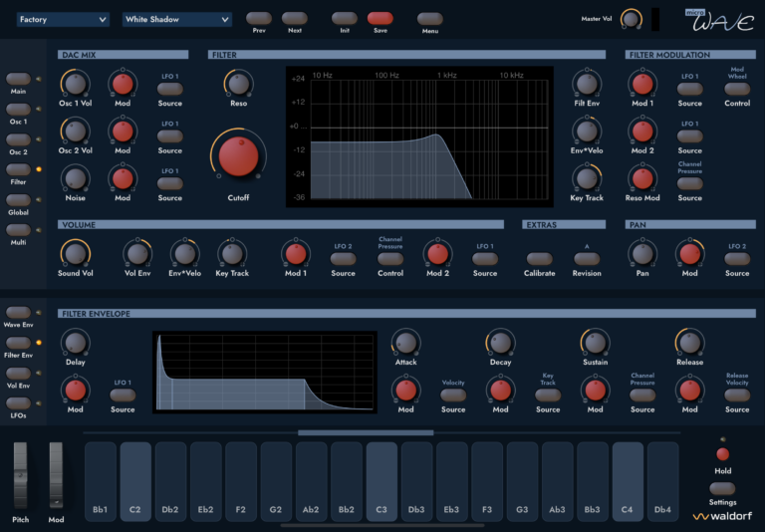Toggle the Calibrate switch in Extras
The height and width of the screenshot is (532, 765).
click(540, 259)
